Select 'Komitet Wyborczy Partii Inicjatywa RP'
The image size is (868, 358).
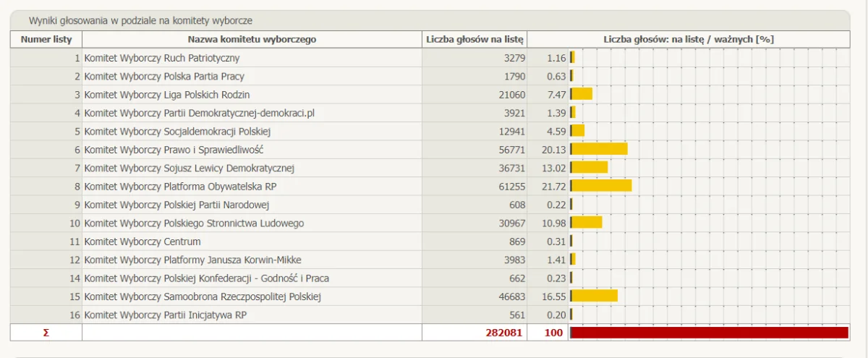(x=166, y=315)
